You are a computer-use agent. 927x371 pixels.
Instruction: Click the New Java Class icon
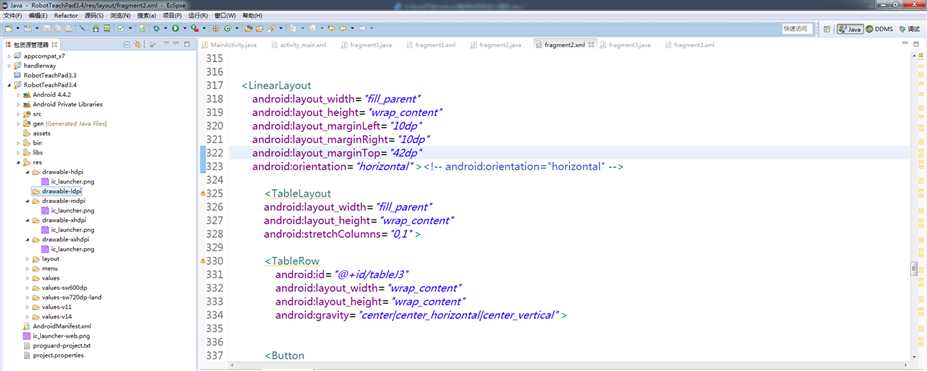point(227,28)
